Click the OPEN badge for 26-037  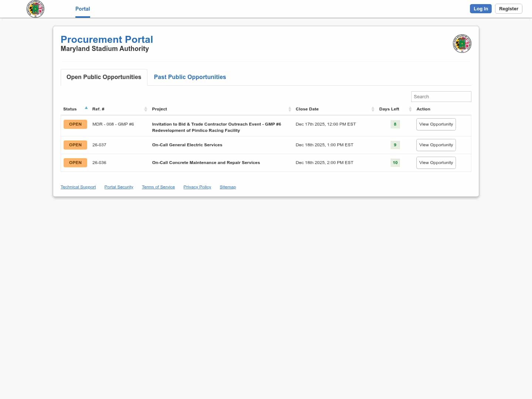(x=75, y=145)
